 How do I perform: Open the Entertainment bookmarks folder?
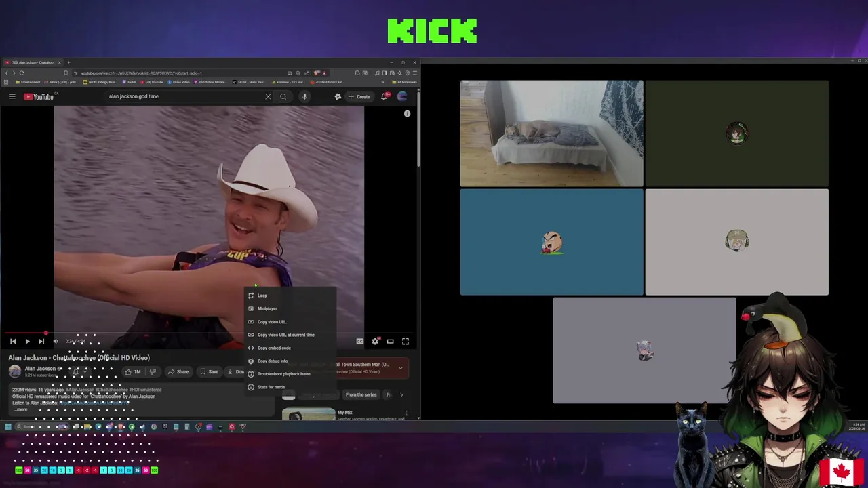coord(28,82)
